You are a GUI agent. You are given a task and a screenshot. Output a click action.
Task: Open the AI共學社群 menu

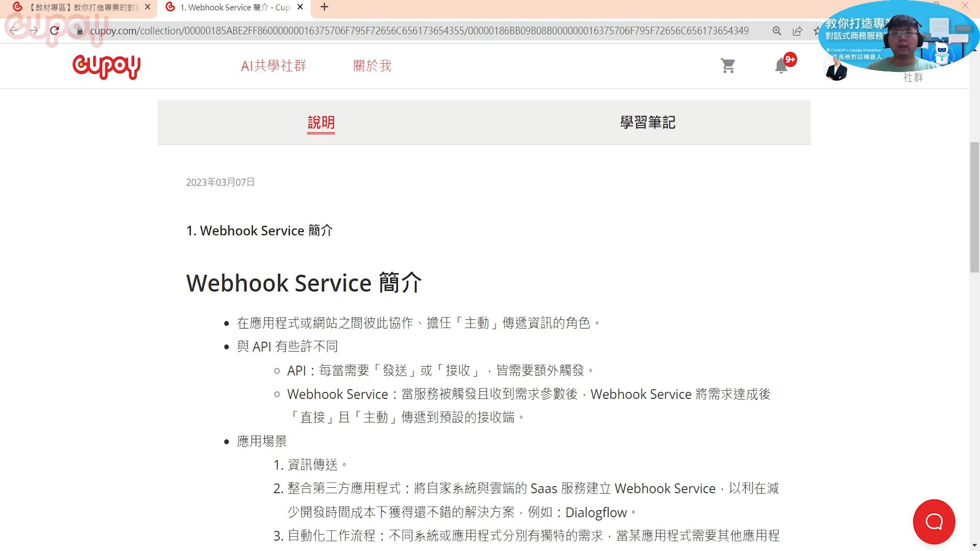274,66
